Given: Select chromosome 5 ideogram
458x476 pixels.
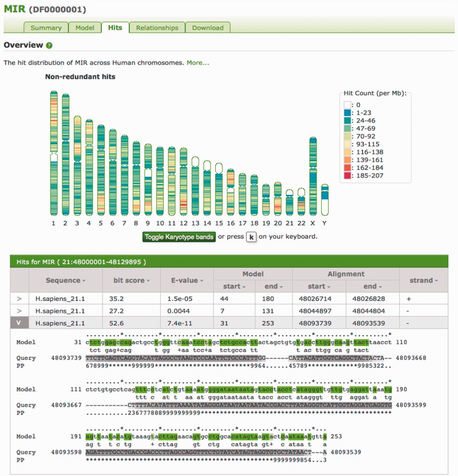Looking at the screenshot, I should (101, 170).
